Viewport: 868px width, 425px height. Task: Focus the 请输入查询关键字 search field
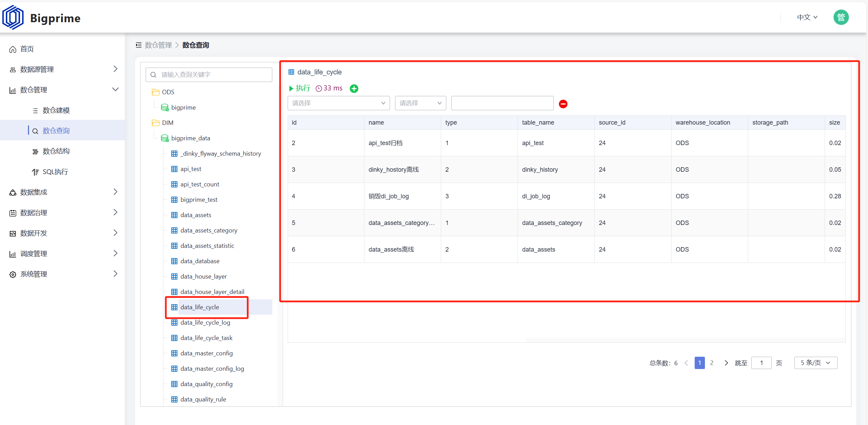pyautogui.click(x=209, y=75)
